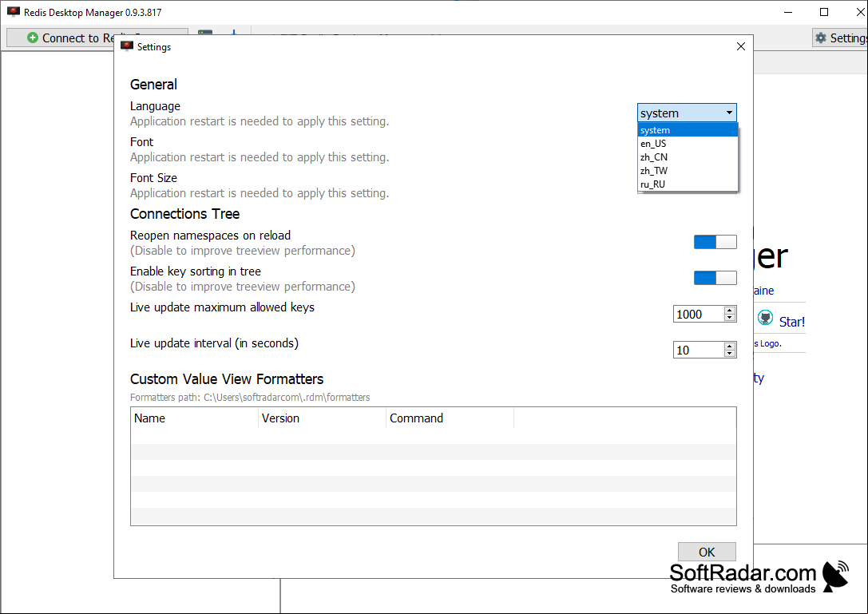Choose zh_CN from the language list
The image size is (868, 614).
click(x=688, y=157)
